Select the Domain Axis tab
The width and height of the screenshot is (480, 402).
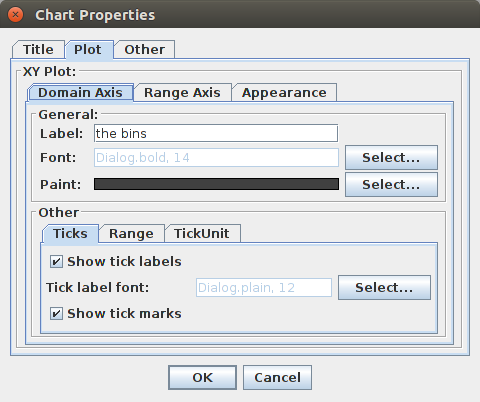coord(80,93)
